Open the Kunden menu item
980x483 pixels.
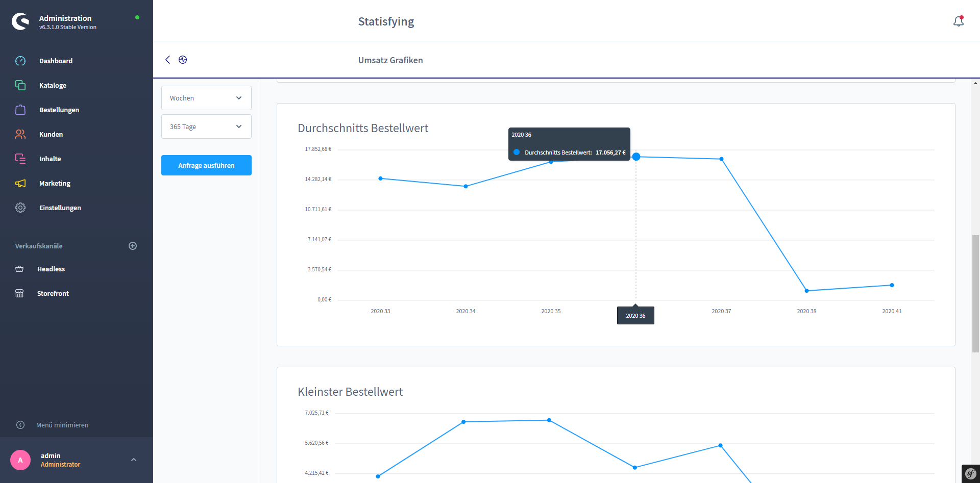[51, 134]
